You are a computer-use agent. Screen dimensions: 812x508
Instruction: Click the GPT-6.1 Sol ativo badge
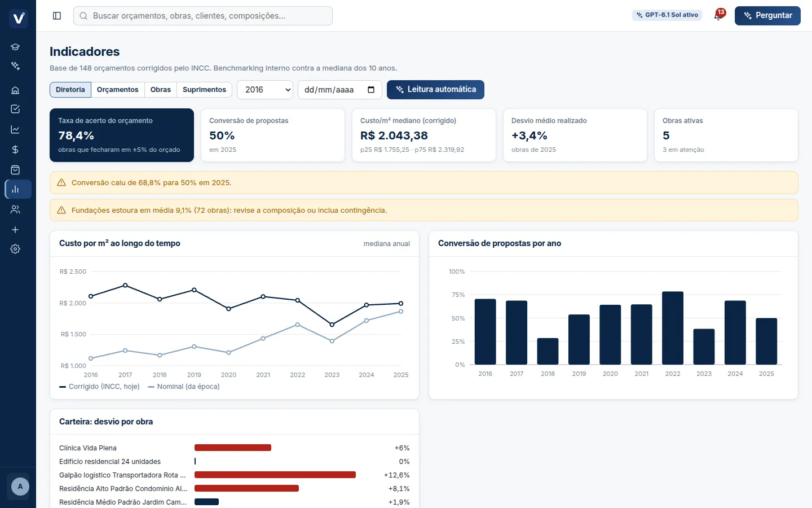[667, 15]
